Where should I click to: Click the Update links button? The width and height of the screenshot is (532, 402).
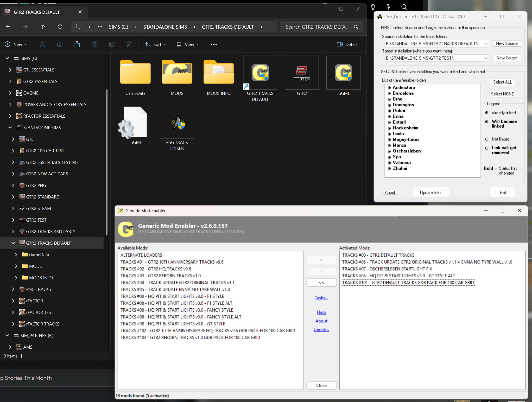(x=430, y=192)
